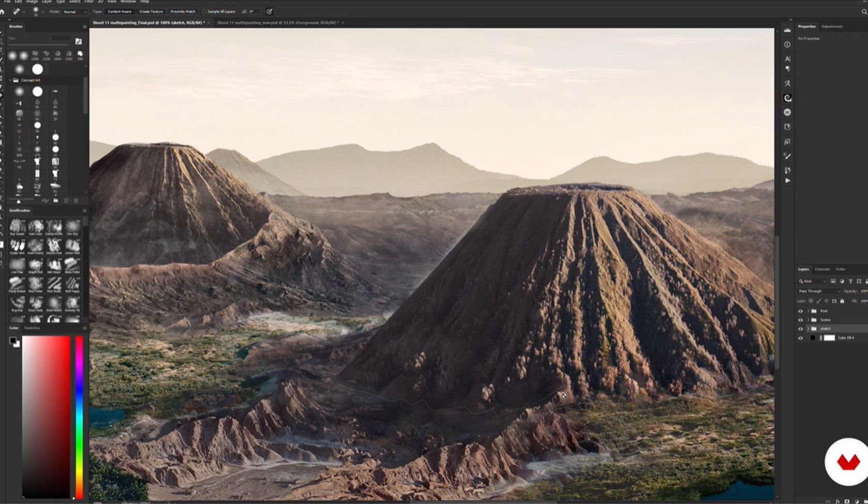The height and width of the screenshot is (504, 868).
Task: Expand the Post layer group
Action: 808,311
